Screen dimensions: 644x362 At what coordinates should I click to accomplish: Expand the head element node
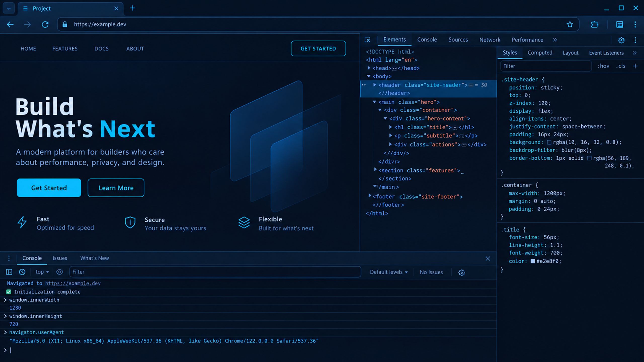[x=369, y=68]
